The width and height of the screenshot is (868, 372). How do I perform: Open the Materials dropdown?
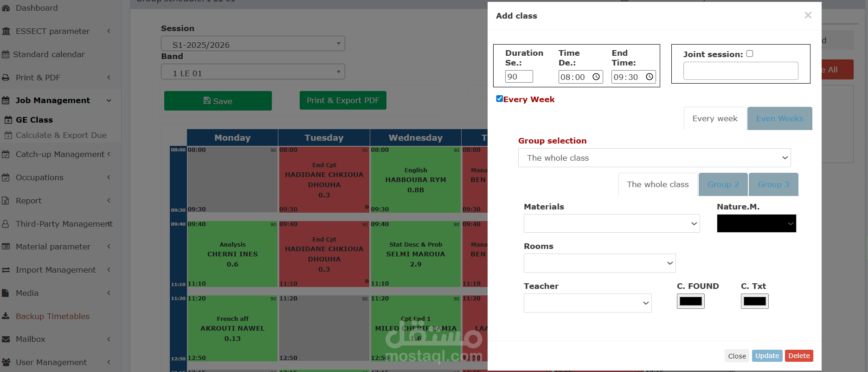coord(611,223)
